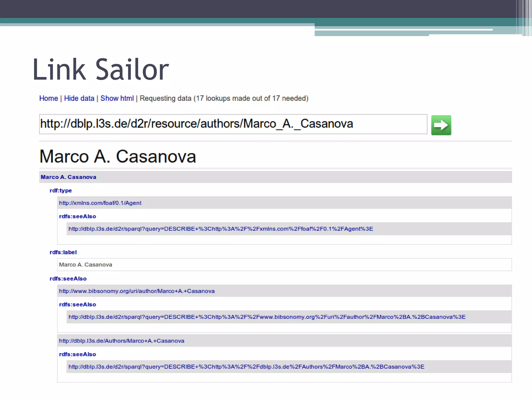
Task: Click the 'Requesting data (17 lookups...)' status text
Action: [224, 98]
